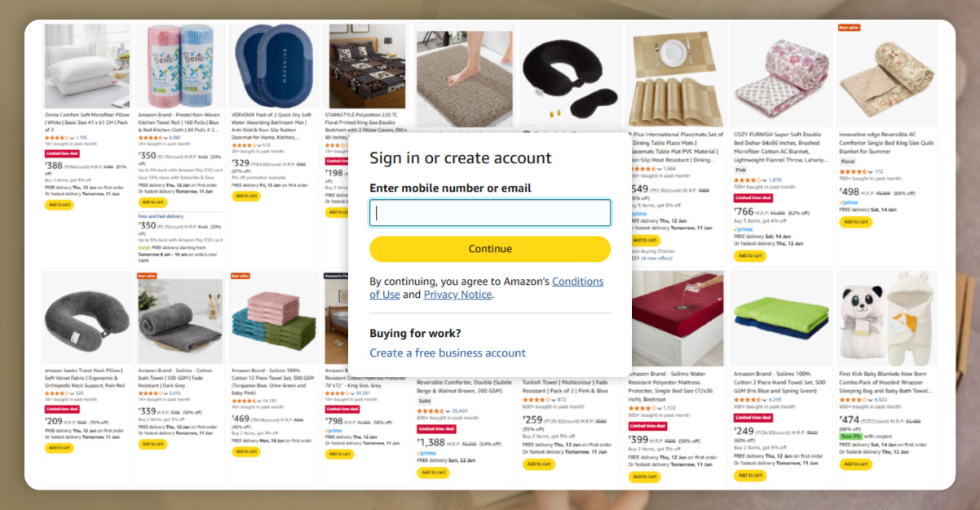This screenshot has width=980, height=510.
Task: Open the Conditions of Use link
Action: [577, 282]
